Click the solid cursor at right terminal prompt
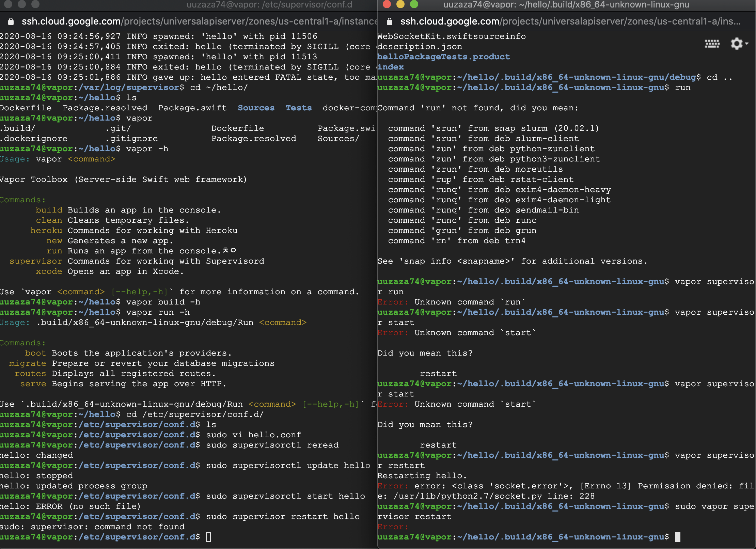Image resolution: width=756 pixels, height=549 pixels. click(678, 537)
